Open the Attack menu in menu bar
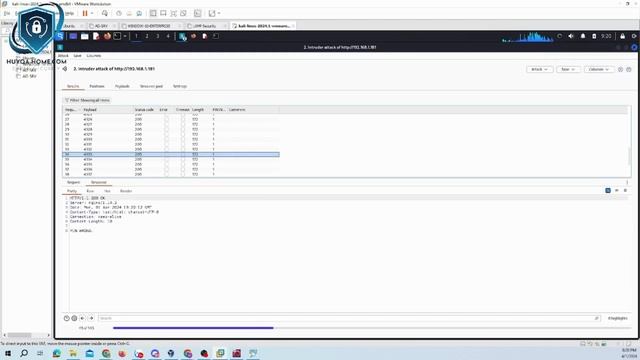The width and height of the screenshot is (640, 360). pyautogui.click(x=63, y=56)
